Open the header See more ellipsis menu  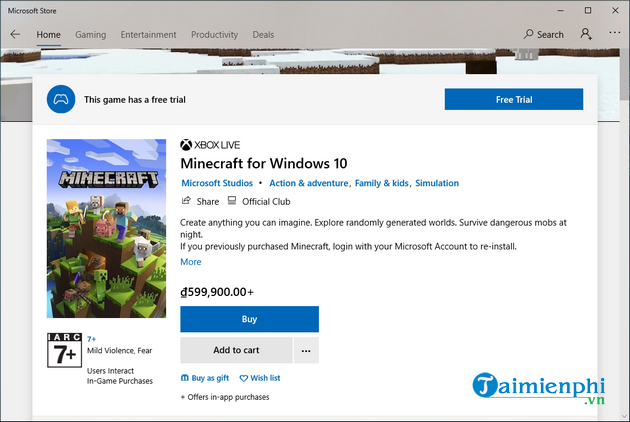(x=615, y=33)
